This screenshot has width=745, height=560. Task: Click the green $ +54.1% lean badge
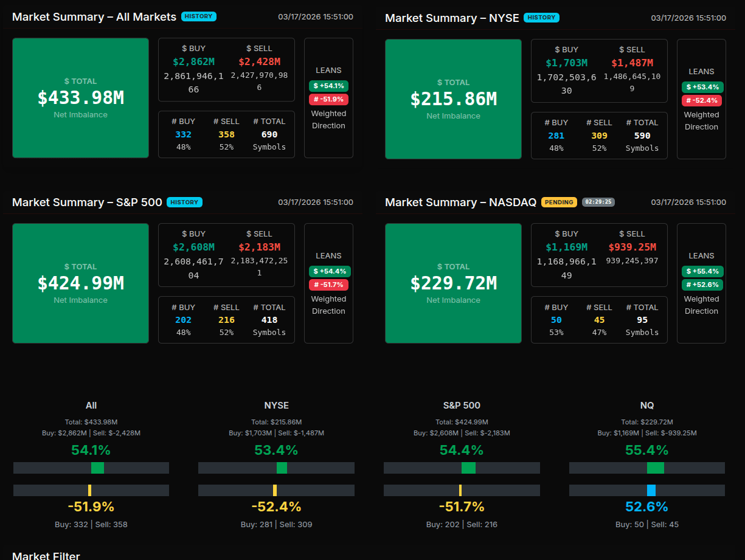click(328, 86)
